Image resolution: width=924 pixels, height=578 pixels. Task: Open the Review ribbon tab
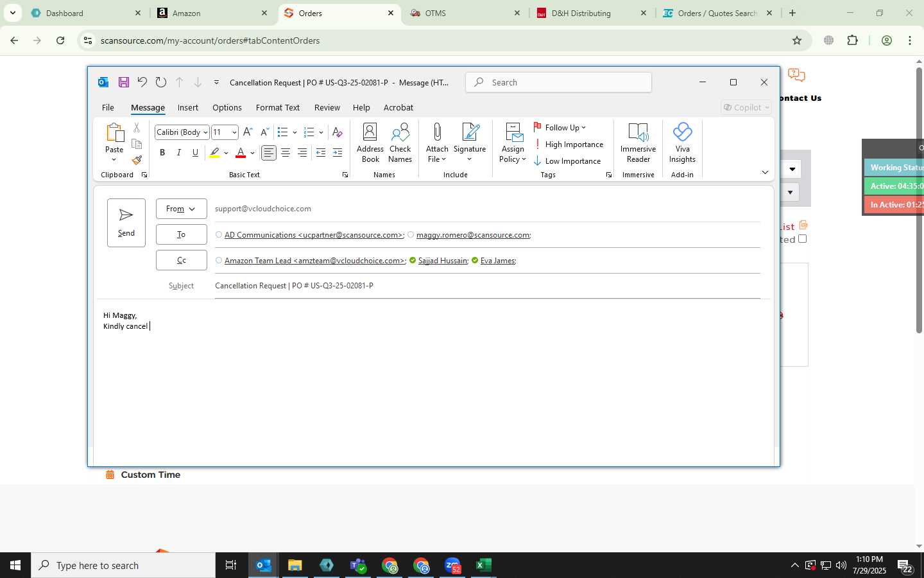[327, 107]
